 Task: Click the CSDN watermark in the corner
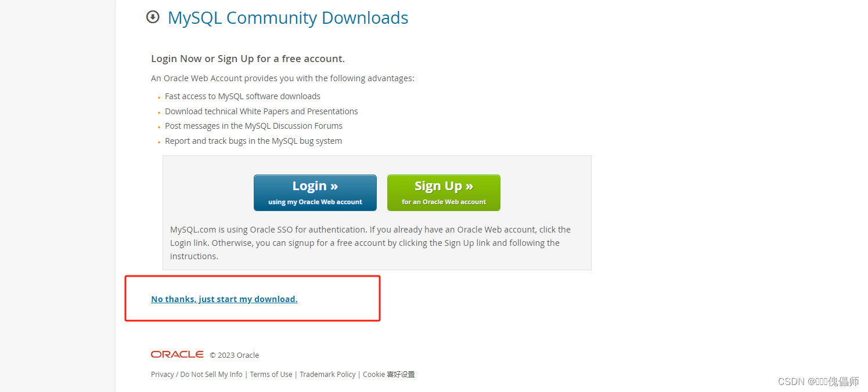point(818,381)
